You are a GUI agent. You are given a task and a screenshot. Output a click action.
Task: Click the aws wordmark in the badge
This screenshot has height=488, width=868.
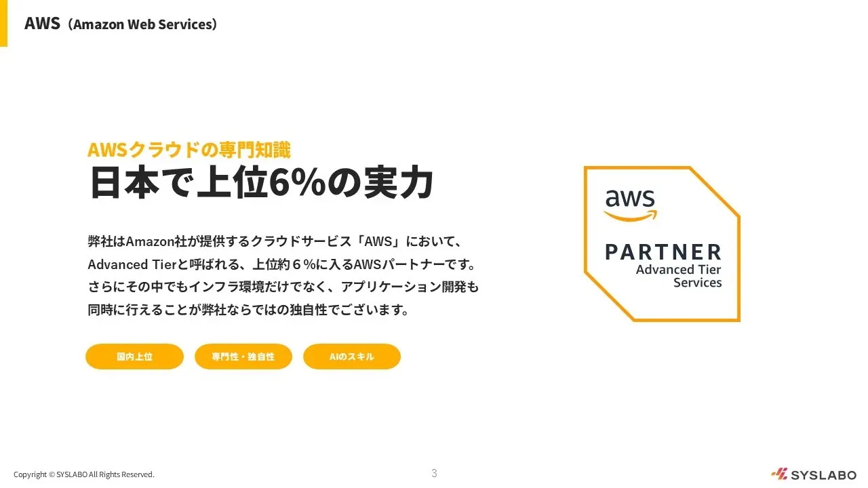click(630, 198)
